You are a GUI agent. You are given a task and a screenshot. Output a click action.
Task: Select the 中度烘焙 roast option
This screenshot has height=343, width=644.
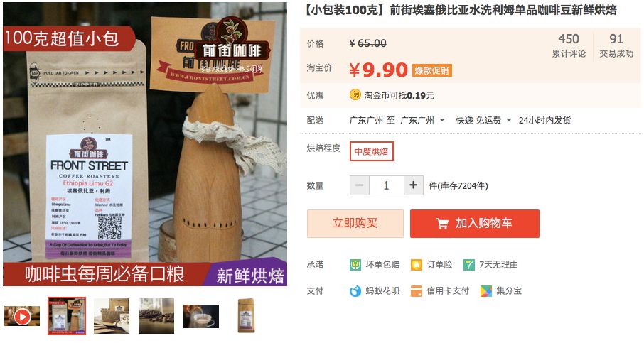click(372, 151)
